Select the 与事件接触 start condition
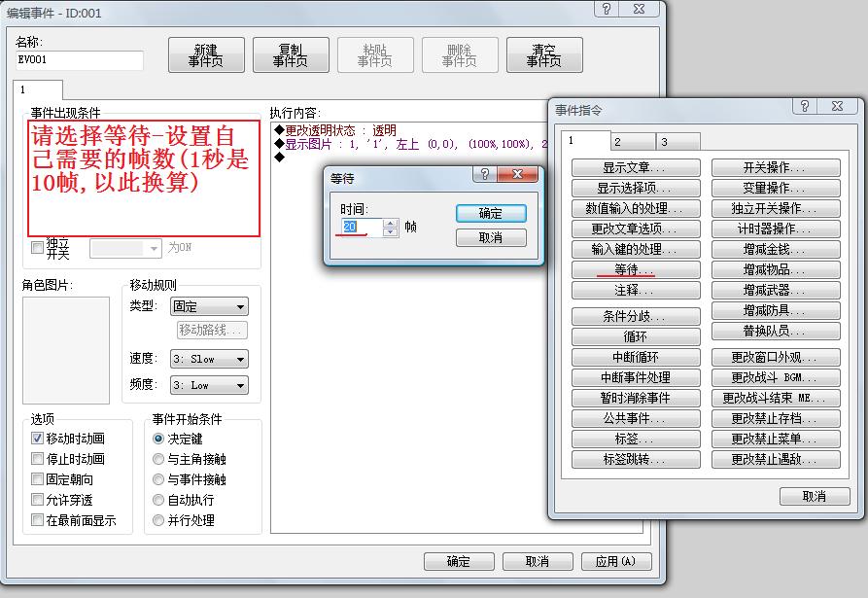 tap(158, 479)
